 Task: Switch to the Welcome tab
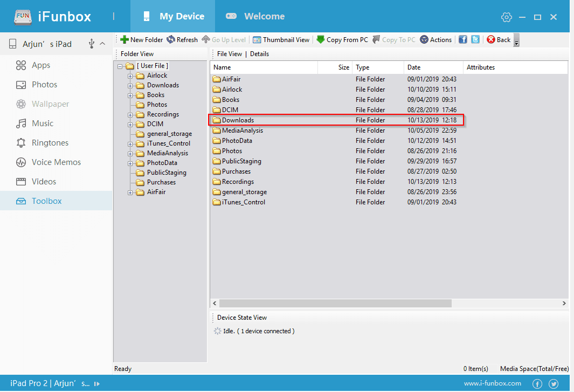click(255, 16)
